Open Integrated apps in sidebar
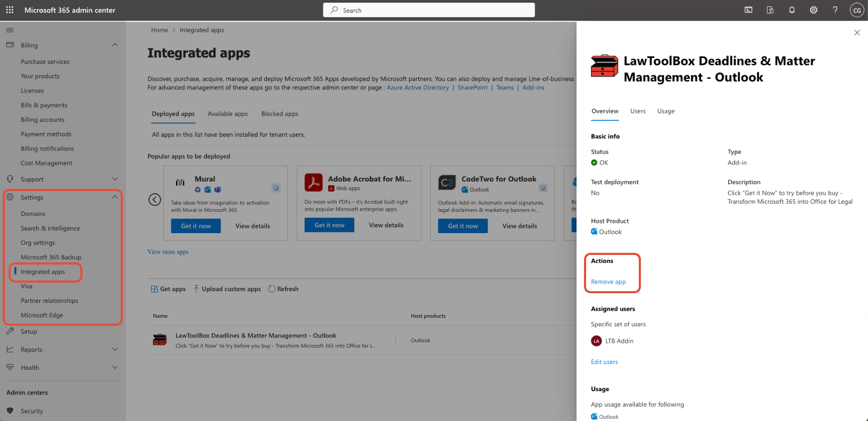Viewport: 868px width, 421px height. (43, 271)
